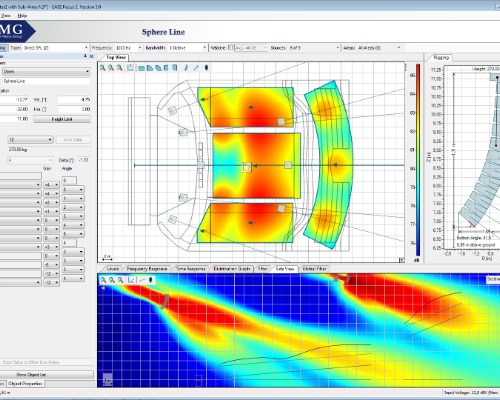Click the line tool in Side View toolbar
This screenshot has width=500, height=400.
pos(142,280)
